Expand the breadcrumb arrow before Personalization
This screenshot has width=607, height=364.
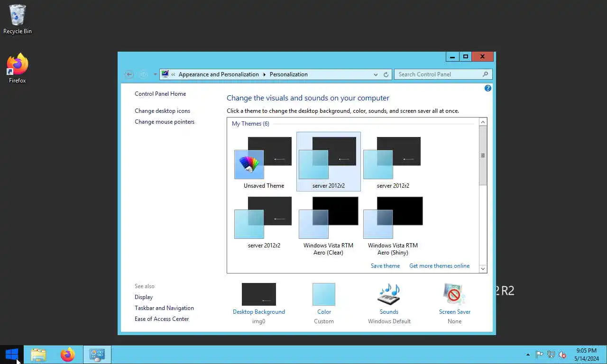coord(265,74)
